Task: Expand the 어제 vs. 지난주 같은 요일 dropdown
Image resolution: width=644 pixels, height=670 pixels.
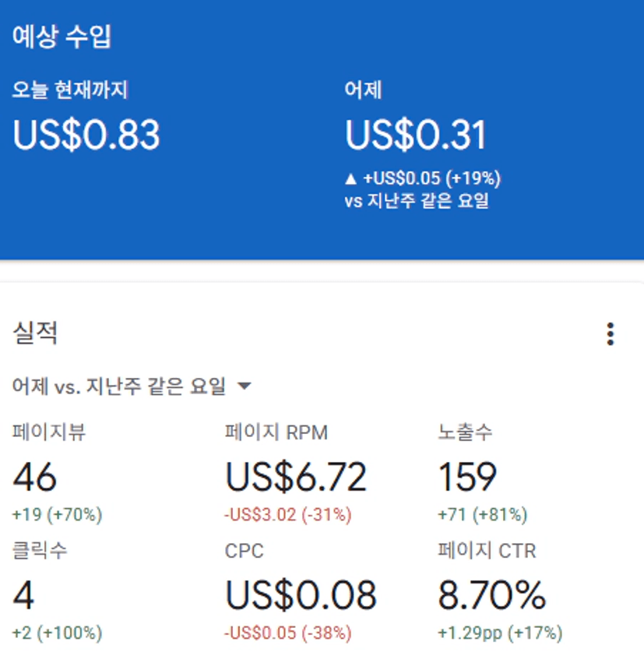Action: point(245,386)
